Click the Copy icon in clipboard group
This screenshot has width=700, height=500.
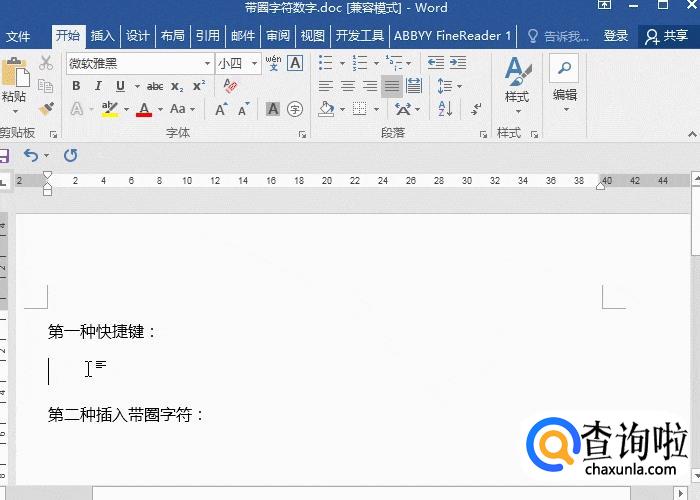(x=46, y=86)
